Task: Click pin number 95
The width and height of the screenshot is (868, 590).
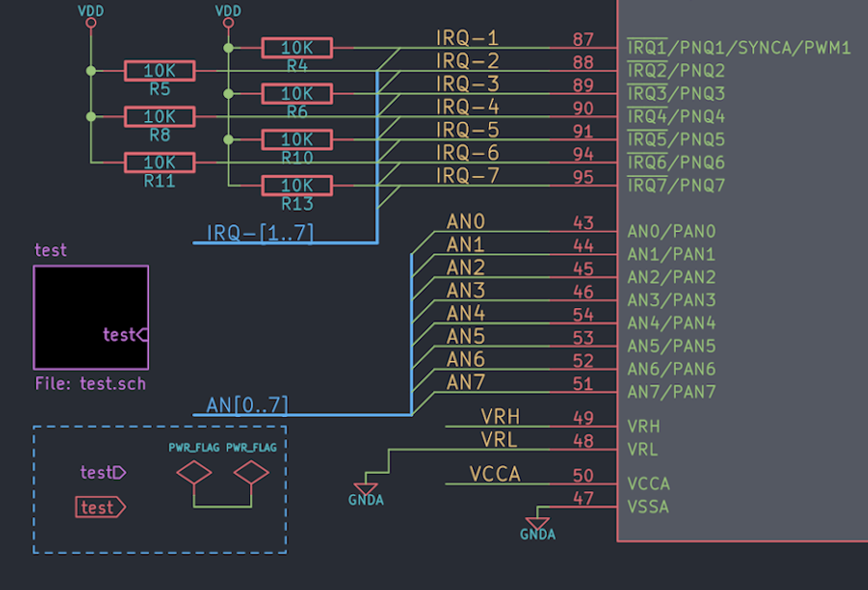Action: click(x=583, y=178)
